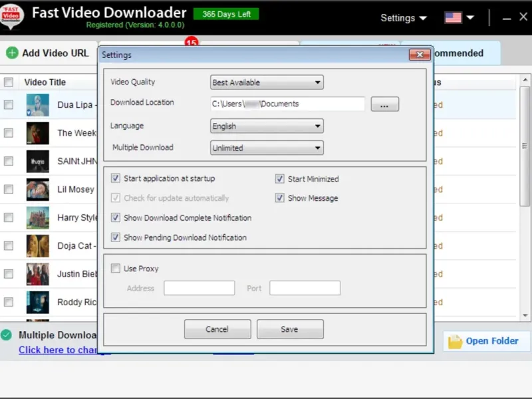This screenshot has width=532, height=399.
Task: Click the green plus Add Video URL icon
Action: click(12, 53)
